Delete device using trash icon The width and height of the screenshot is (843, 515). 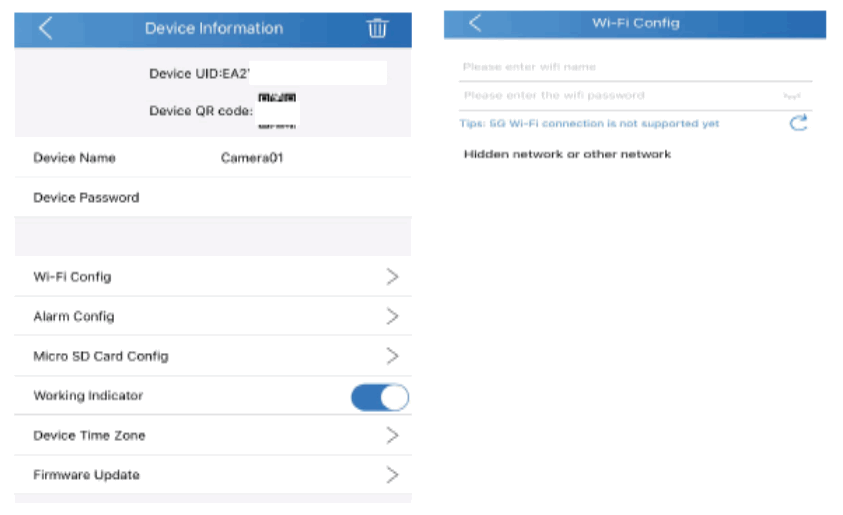(x=377, y=28)
